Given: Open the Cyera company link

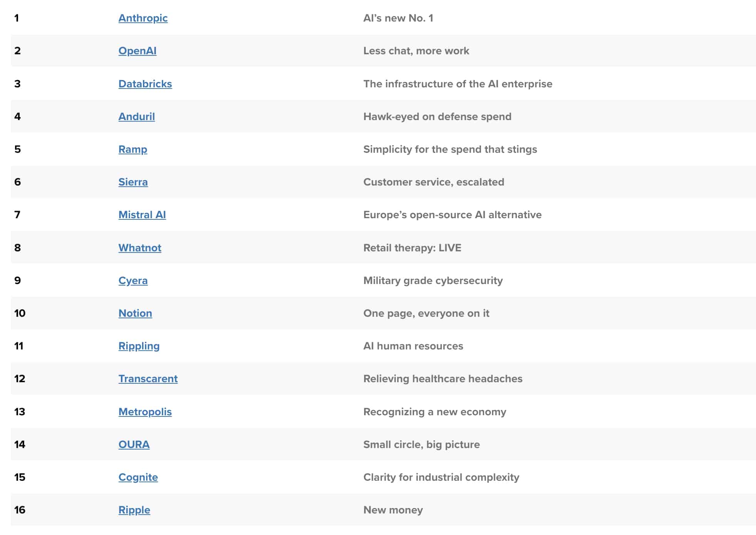Looking at the screenshot, I should tap(133, 281).
